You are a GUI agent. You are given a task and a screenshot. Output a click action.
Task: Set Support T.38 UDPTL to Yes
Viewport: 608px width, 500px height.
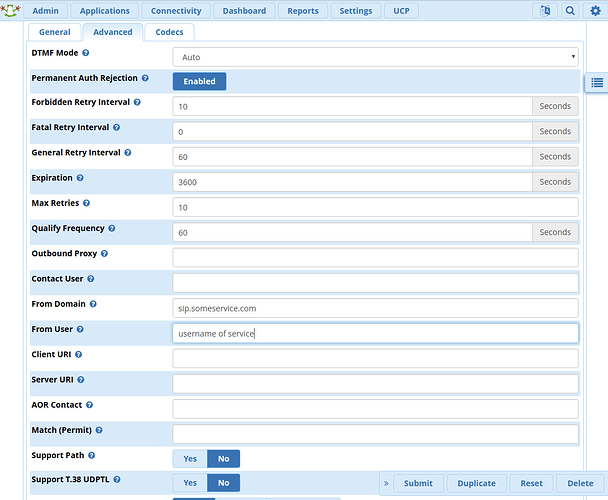[x=189, y=483]
